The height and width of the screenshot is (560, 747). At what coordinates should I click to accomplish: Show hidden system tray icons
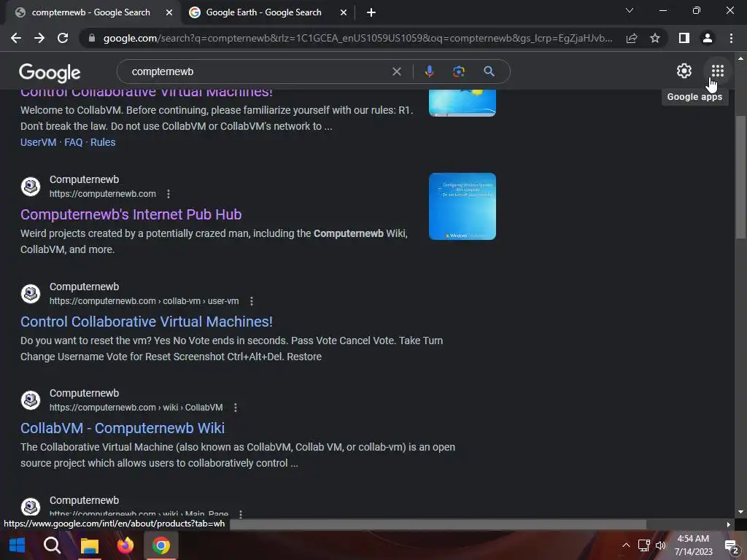pos(626,545)
